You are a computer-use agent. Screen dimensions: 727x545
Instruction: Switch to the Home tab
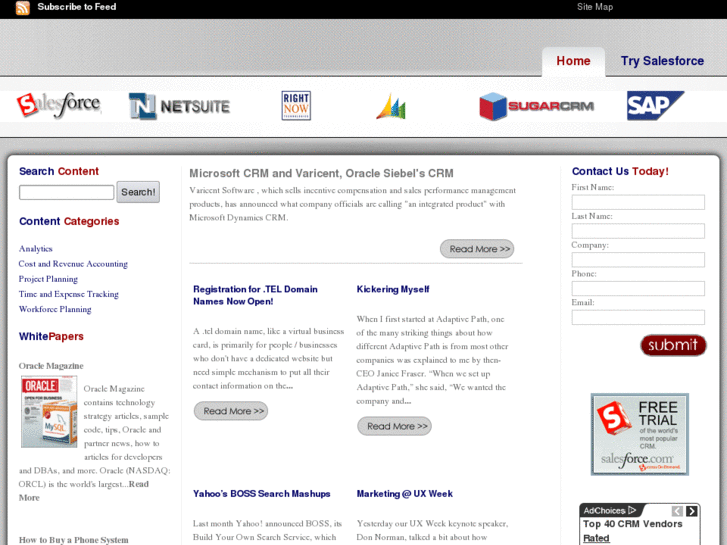tap(573, 61)
